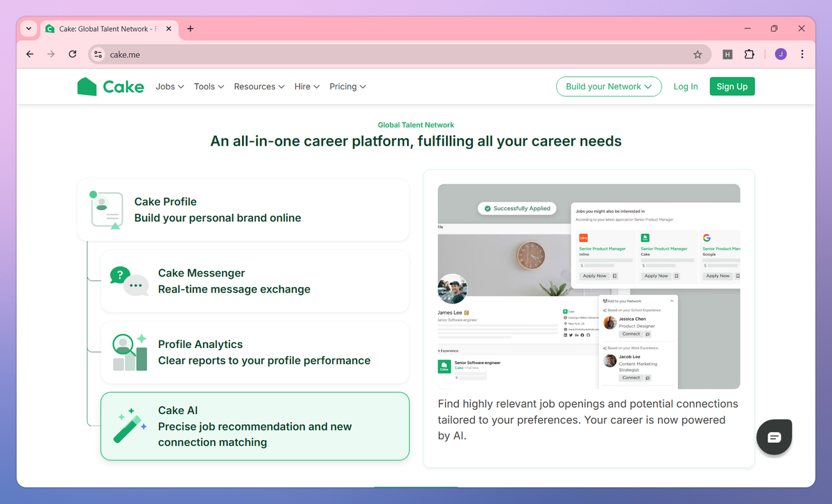Open the browser extensions puzzle icon
The height and width of the screenshot is (504, 832).
pyautogui.click(x=749, y=54)
